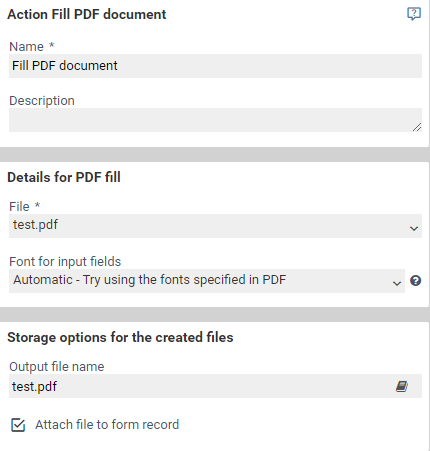Click the 'Action Fill PDF document' heading
Image resolution: width=430 pixels, height=451 pixels.
tap(87, 14)
